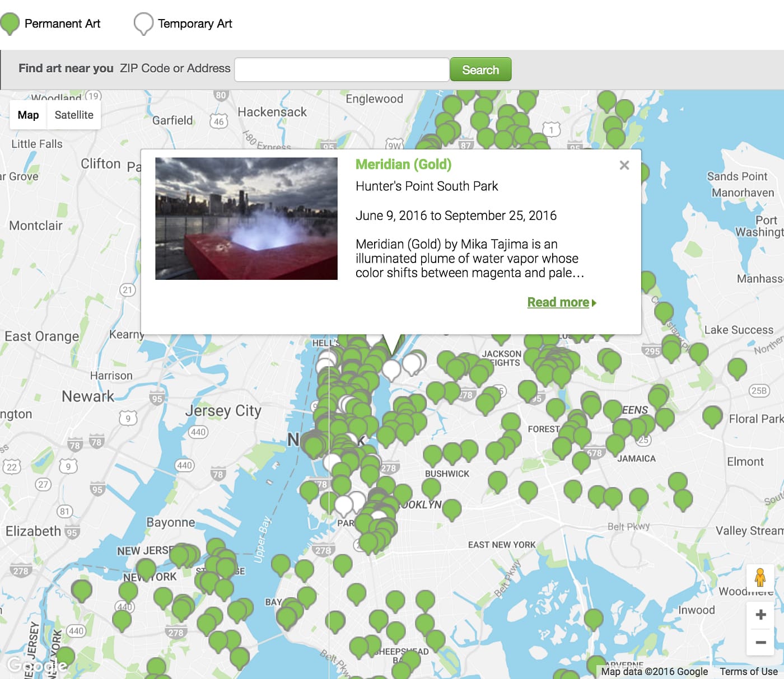The width and height of the screenshot is (784, 679).
Task: Click the zoom in plus icon
Action: (760, 614)
